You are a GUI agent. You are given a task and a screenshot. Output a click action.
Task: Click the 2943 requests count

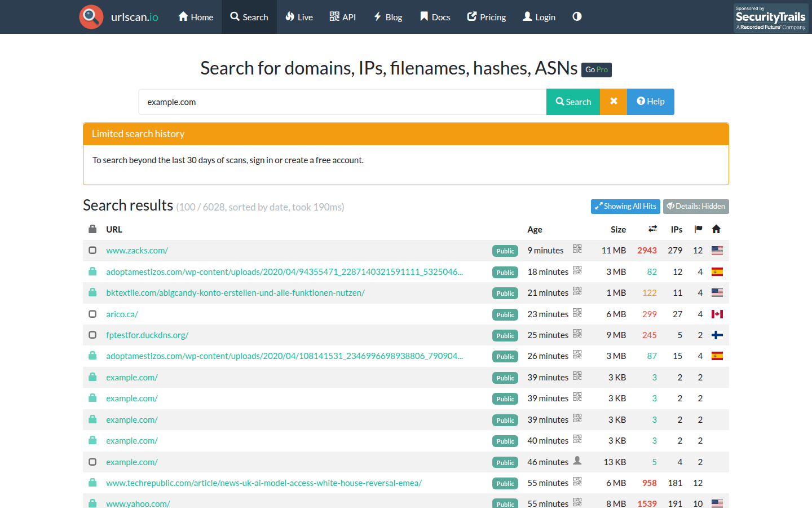pyautogui.click(x=647, y=251)
